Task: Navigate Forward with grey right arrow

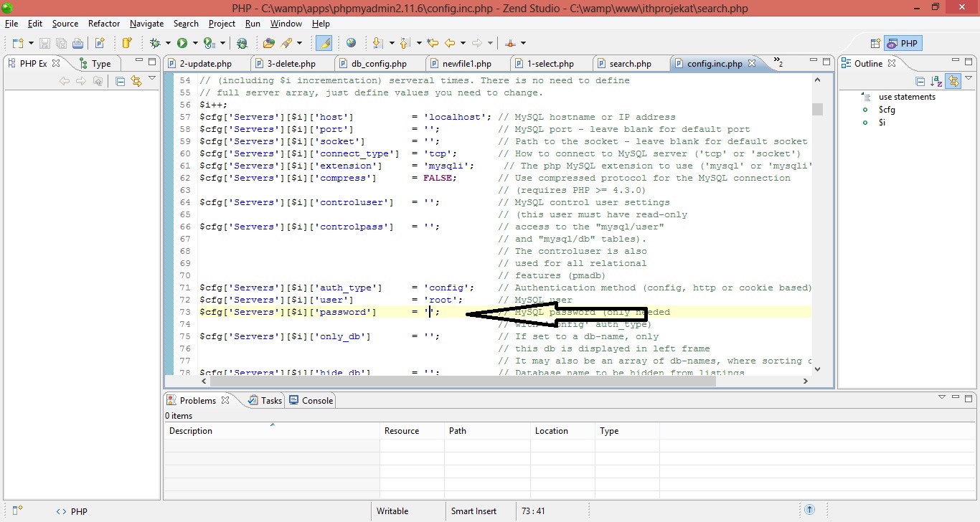Action: pyautogui.click(x=477, y=43)
